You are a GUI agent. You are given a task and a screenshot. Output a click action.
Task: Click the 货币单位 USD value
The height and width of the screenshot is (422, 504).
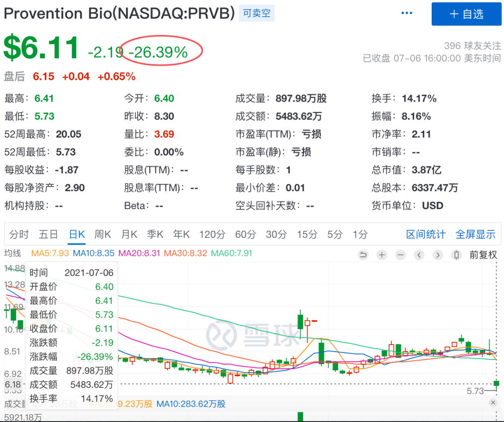pos(433,206)
